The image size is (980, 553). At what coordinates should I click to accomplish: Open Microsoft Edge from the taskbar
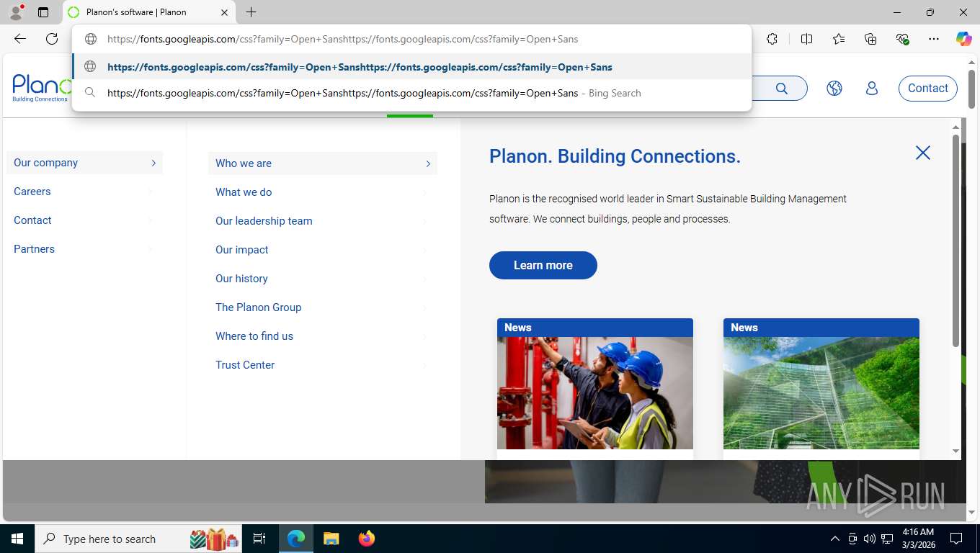296,539
